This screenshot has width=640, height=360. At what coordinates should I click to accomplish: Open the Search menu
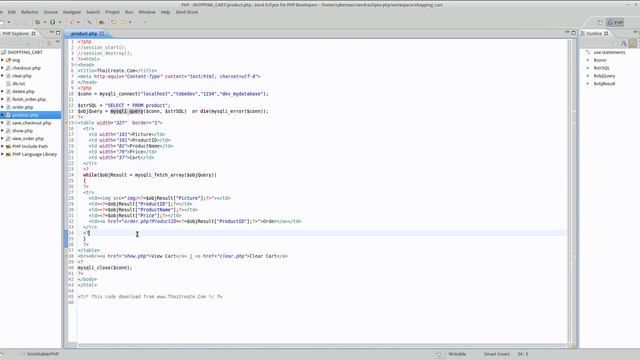pos(93,12)
